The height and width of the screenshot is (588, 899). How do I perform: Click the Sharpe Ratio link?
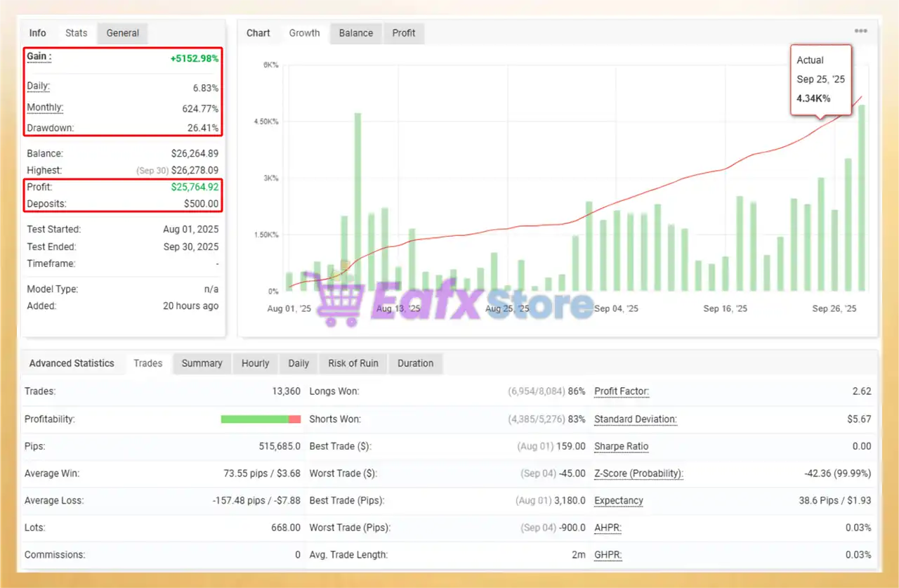click(x=621, y=446)
